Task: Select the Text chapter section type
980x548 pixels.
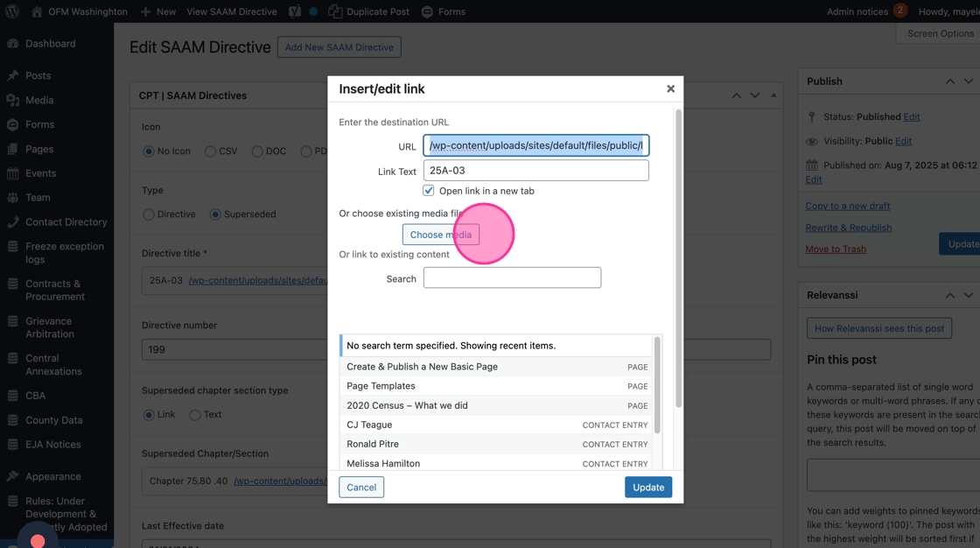Action: point(195,415)
